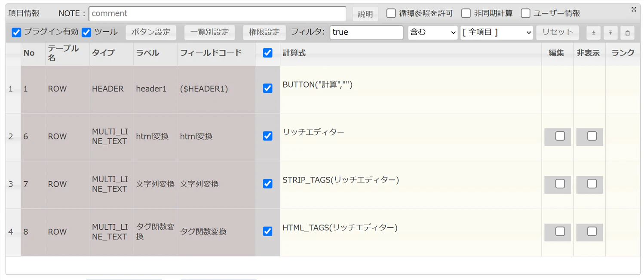644x280 pixels.
Task: Click the download arrow icon button
Action: click(593, 33)
